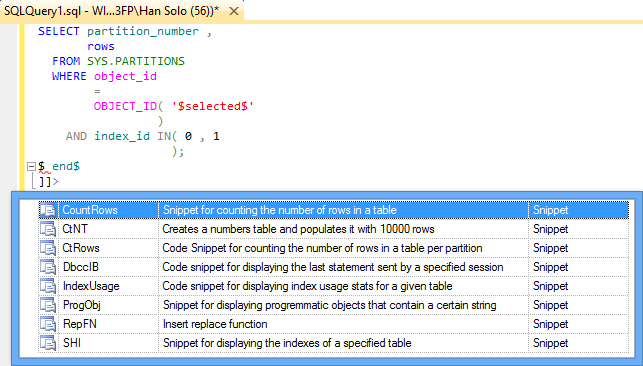Choose the CountRows snippet name
The height and width of the screenshot is (366, 643).
click(90, 210)
